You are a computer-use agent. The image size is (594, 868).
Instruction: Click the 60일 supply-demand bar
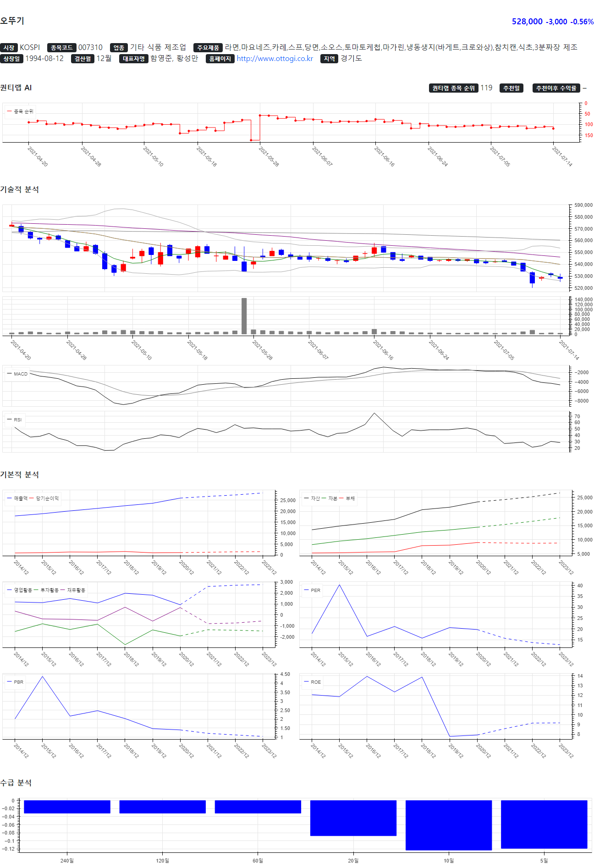pos(258,807)
